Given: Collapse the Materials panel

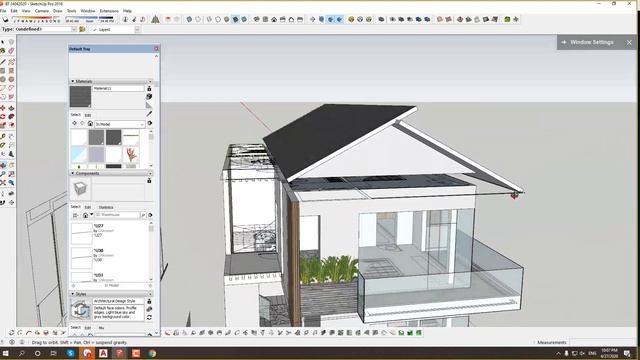Looking at the screenshot, I should pos(73,81).
